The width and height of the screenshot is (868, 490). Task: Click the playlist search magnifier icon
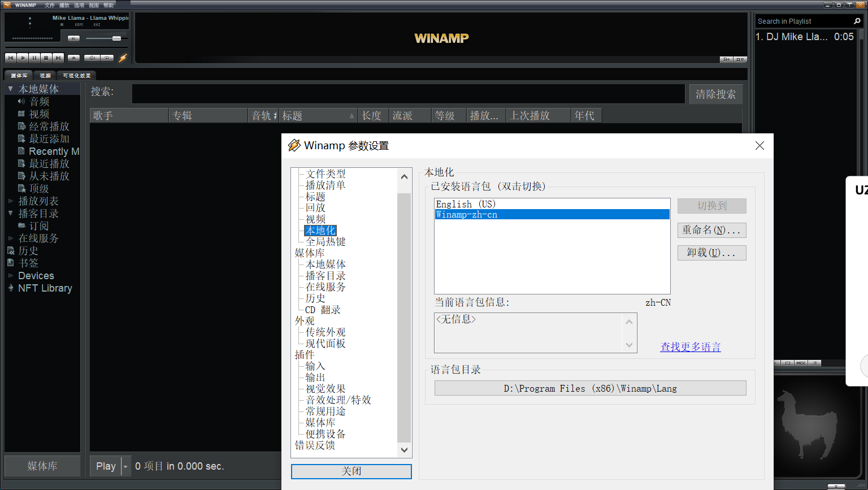pos(857,21)
